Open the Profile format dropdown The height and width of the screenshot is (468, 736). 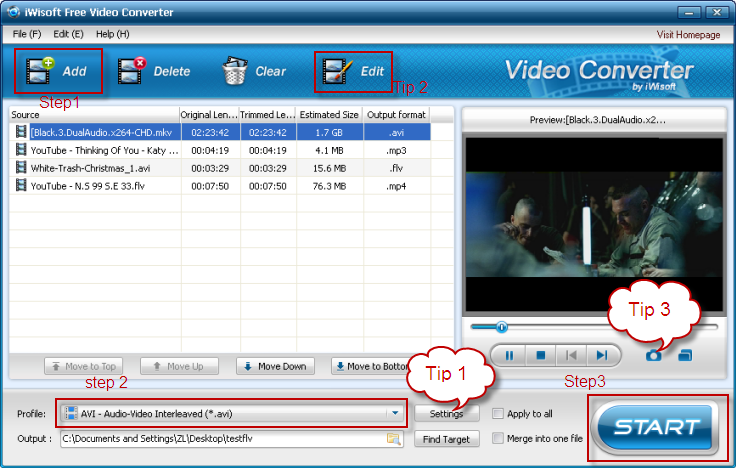point(395,414)
